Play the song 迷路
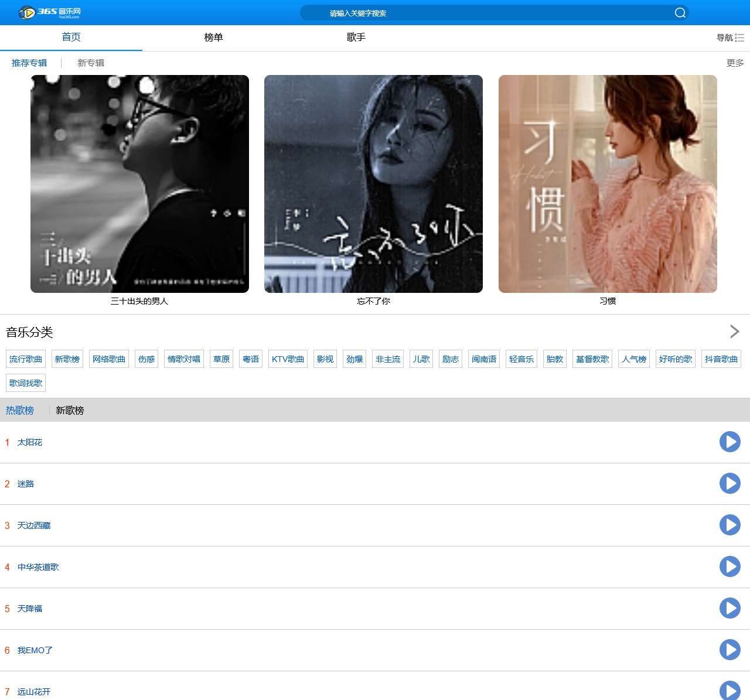The width and height of the screenshot is (750, 700). [729, 483]
